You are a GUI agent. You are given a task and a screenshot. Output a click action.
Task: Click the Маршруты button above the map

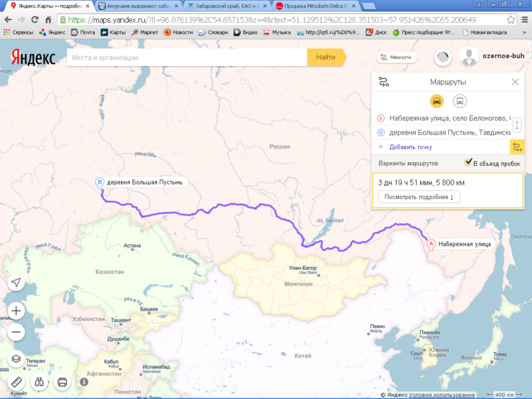tap(397, 57)
